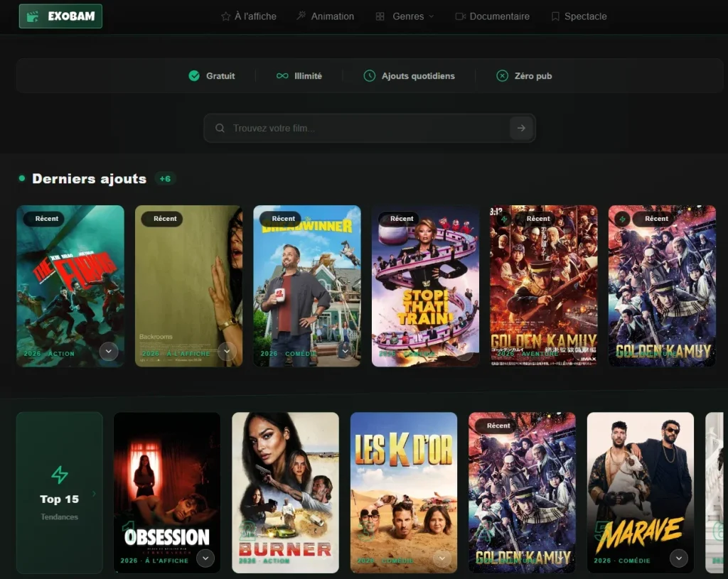The width and height of the screenshot is (728, 579).
Task: Click the green Gratuit checkmark
Action: (194, 75)
